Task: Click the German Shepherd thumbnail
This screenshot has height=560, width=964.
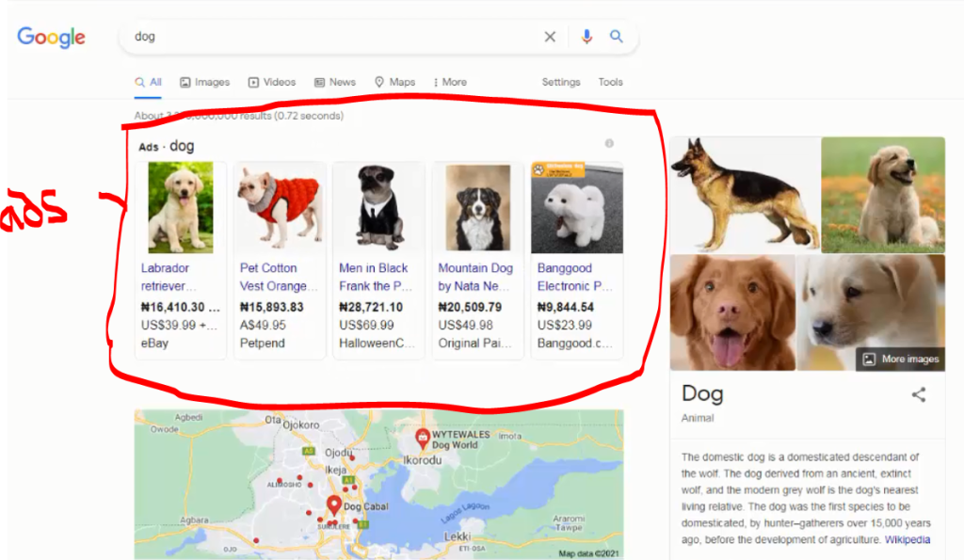Action: click(x=744, y=195)
